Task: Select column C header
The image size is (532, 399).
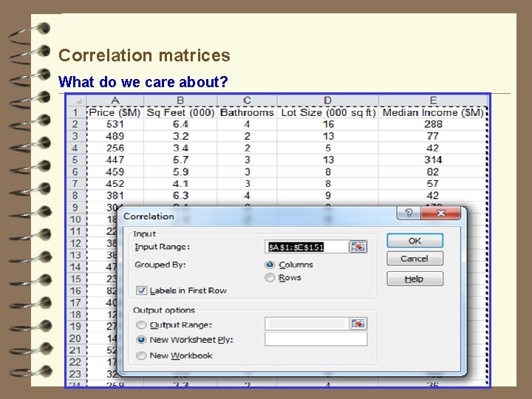Action: (x=247, y=100)
